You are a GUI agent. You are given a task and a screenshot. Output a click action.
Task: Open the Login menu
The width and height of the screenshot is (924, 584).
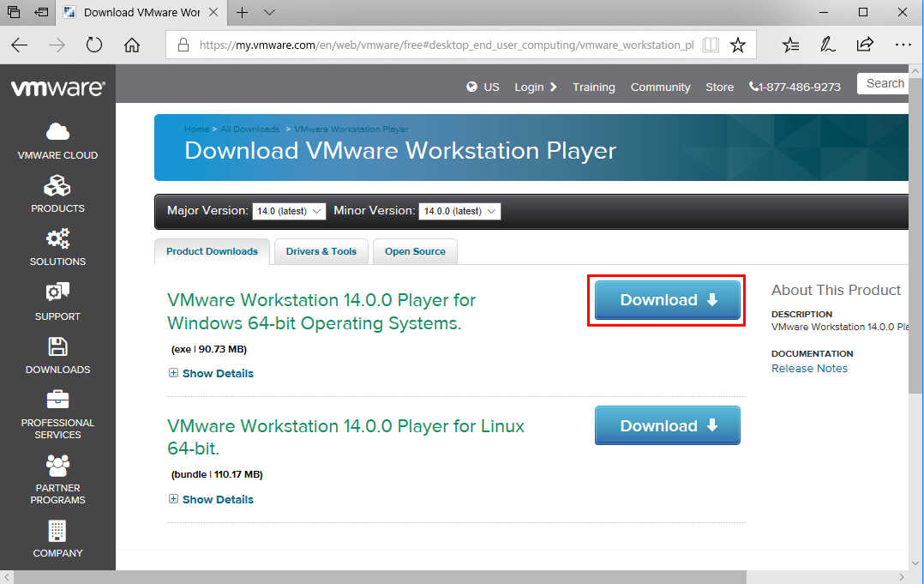(535, 87)
